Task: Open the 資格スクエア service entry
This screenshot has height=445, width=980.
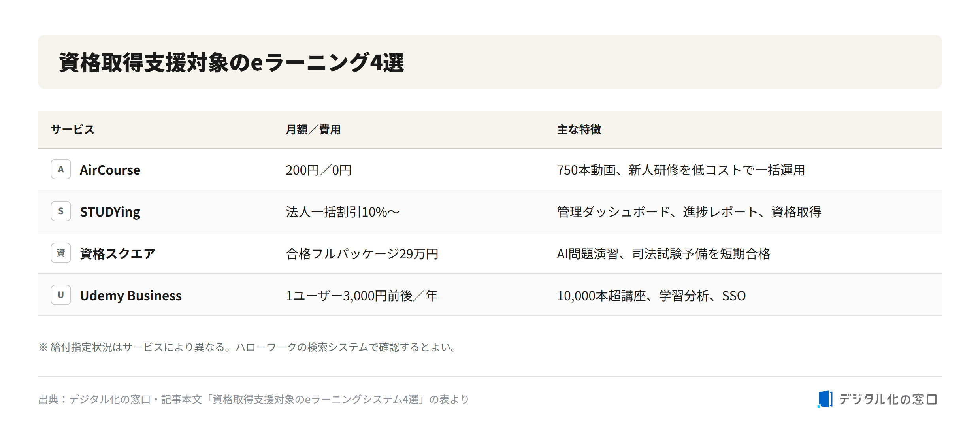Action: point(118,254)
